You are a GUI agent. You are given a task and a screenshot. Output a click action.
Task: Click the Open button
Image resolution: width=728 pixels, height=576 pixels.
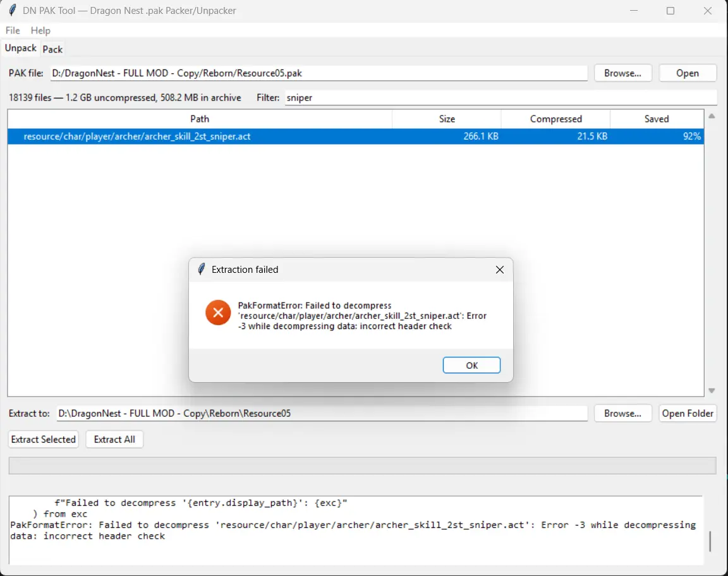687,73
